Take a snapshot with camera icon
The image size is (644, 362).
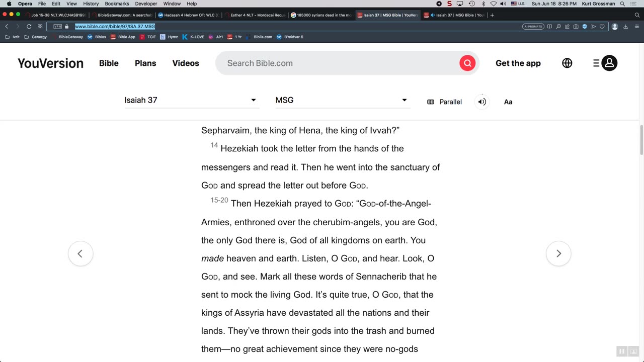576,27
